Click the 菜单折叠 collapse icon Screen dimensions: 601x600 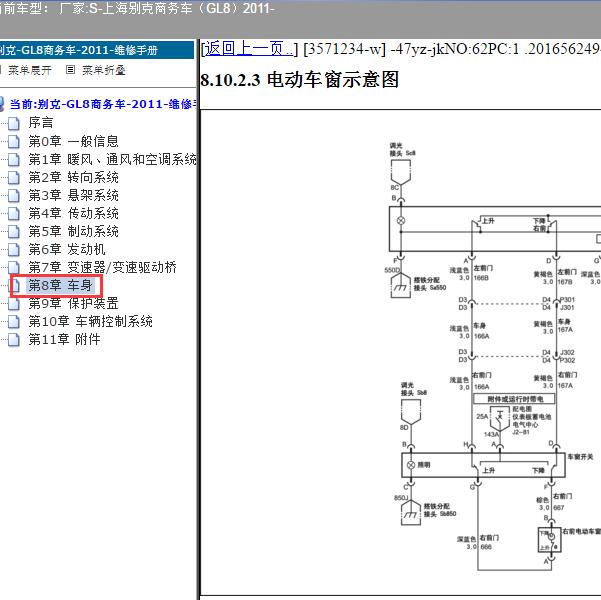(70, 70)
